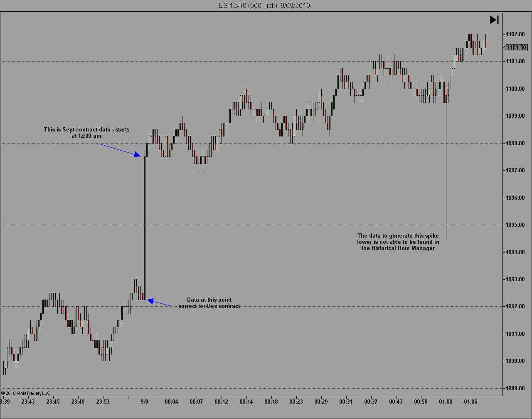Click the 00:18 time axis label
532x419 pixels.
pyautogui.click(x=271, y=402)
